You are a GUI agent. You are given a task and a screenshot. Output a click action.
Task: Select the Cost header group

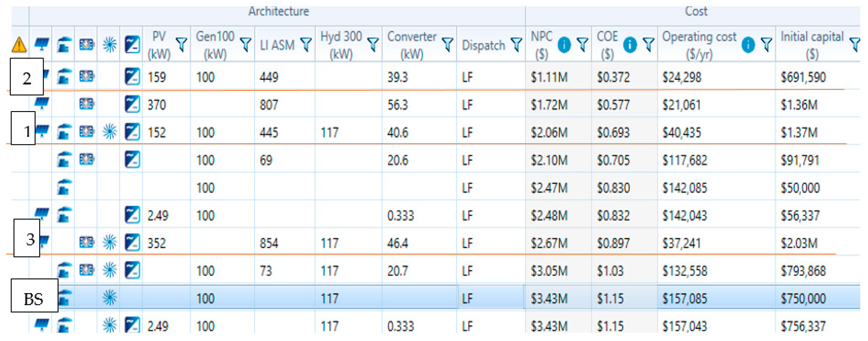(696, 12)
